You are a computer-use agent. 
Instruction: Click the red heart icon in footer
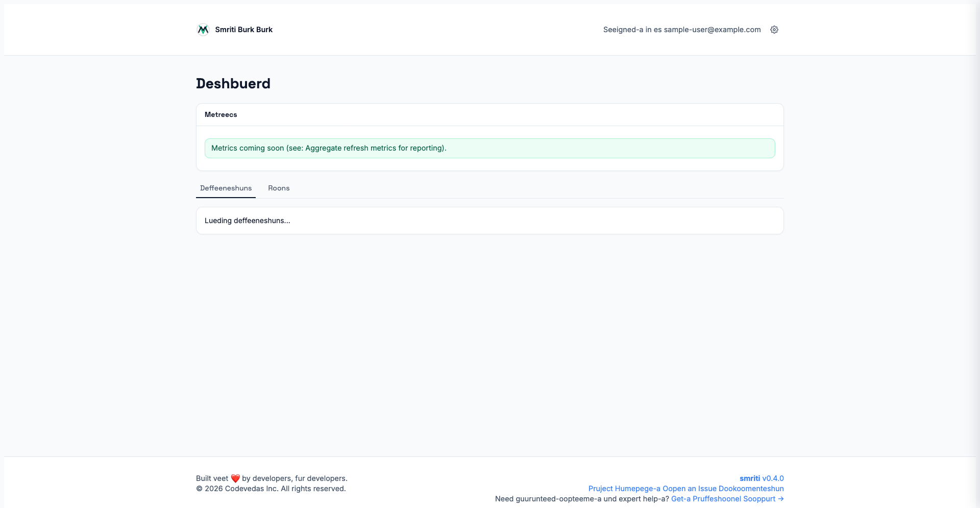235,478
